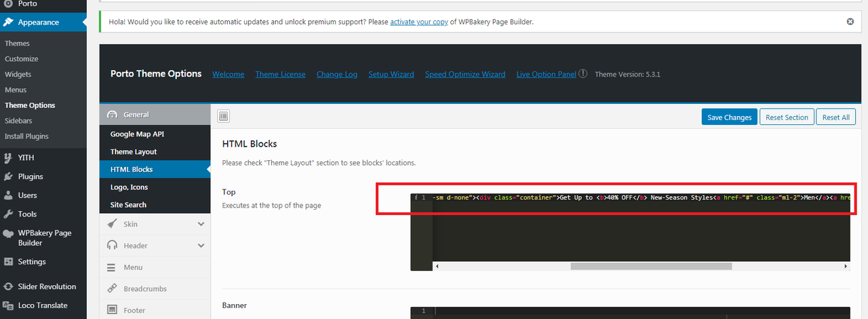Image resolution: width=868 pixels, height=319 pixels.
Task: Expand the Header options section
Action: pos(155,246)
